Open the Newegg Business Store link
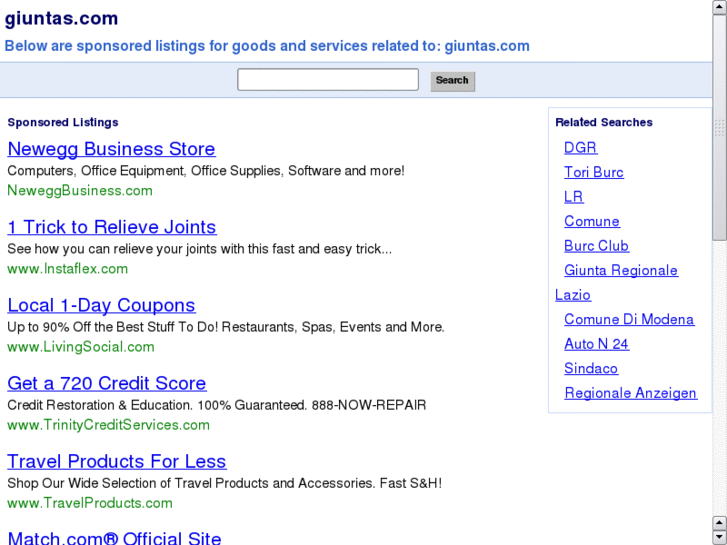Image resolution: width=727 pixels, height=545 pixels. [x=111, y=149]
